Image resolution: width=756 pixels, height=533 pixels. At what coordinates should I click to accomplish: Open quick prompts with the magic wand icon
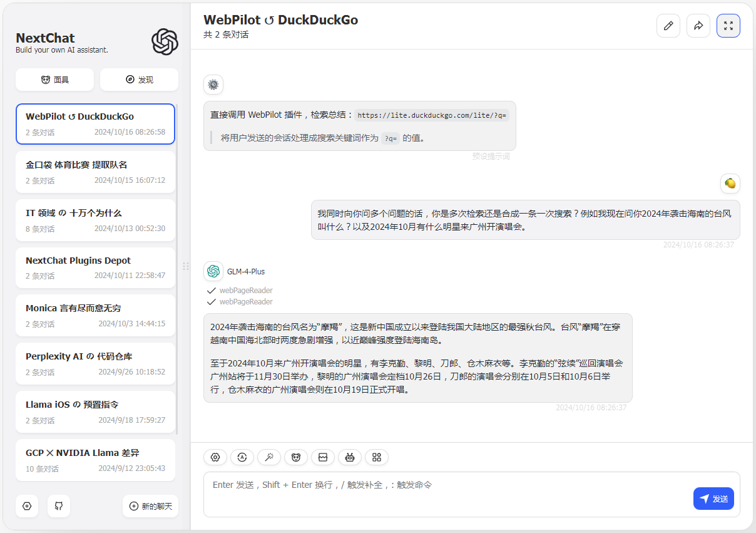tap(269, 457)
